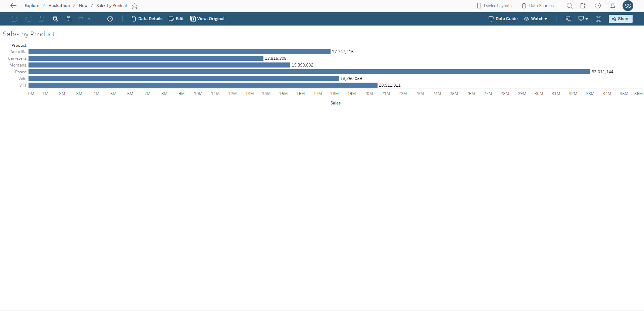
Task: Click the Carretera row label
Action: (x=17, y=58)
